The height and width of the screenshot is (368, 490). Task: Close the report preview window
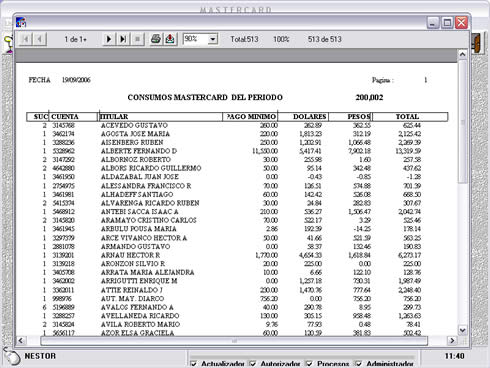tap(461, 23)
